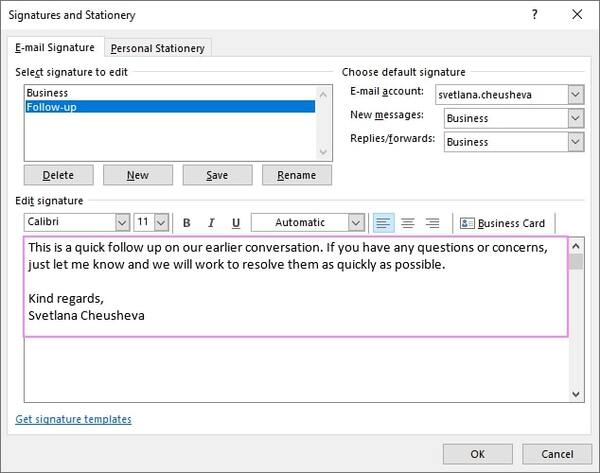
Task: Open the Automatic font color dropdown
Action: [x=356, y=223]
